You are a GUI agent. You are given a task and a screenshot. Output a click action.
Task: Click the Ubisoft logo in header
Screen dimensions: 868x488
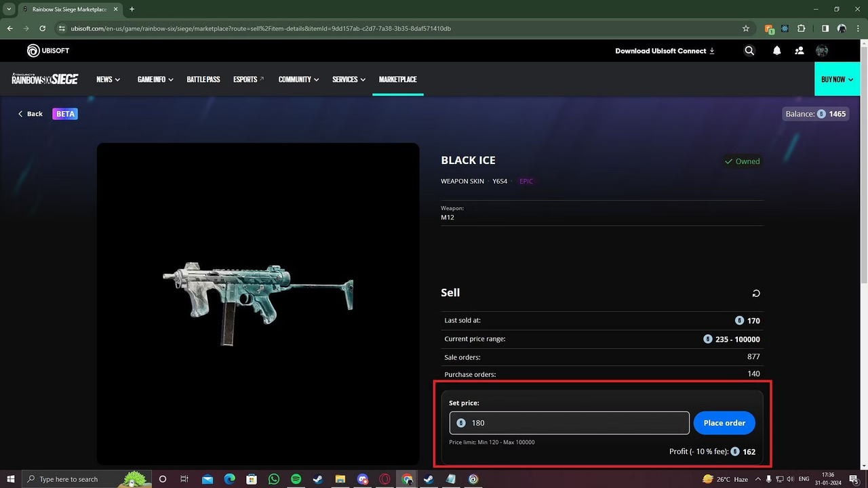(47, 51)
